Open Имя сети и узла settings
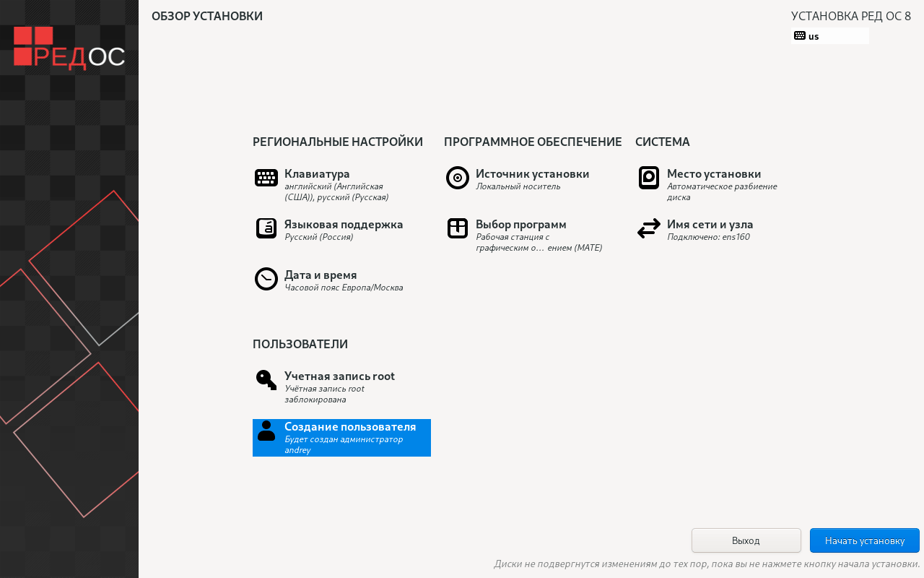The width and height of the screenshot is (924, 578). click(x=710, y=225)
